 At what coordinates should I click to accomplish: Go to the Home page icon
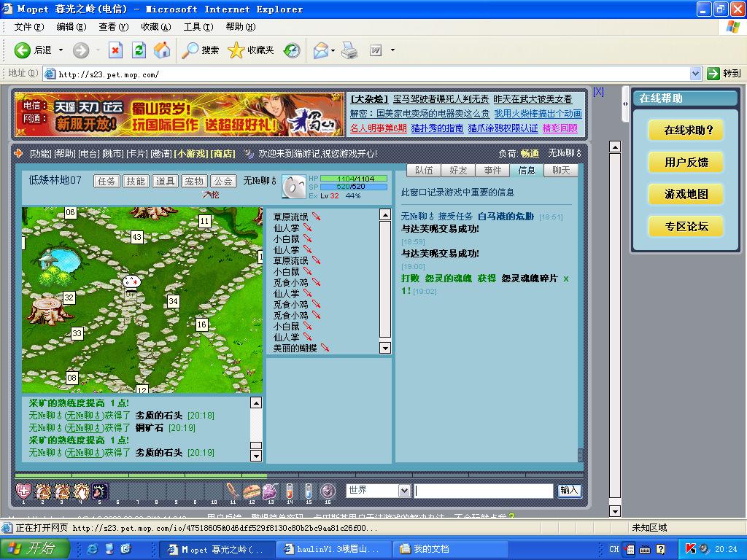162,50
